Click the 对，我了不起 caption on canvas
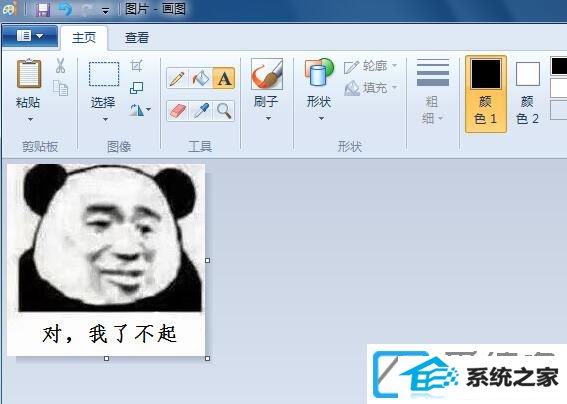The width and height of the screenshot is (567, 404). (x=110, y=334)
